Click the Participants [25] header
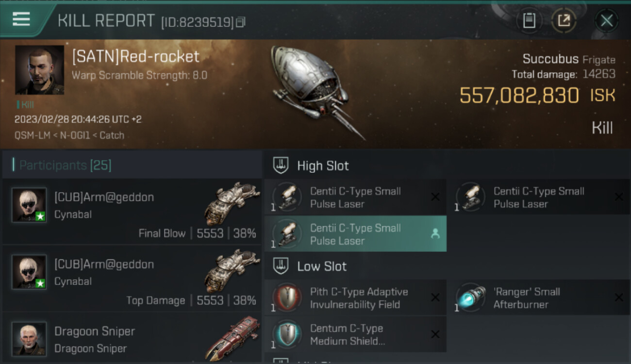 coord(66,165)
